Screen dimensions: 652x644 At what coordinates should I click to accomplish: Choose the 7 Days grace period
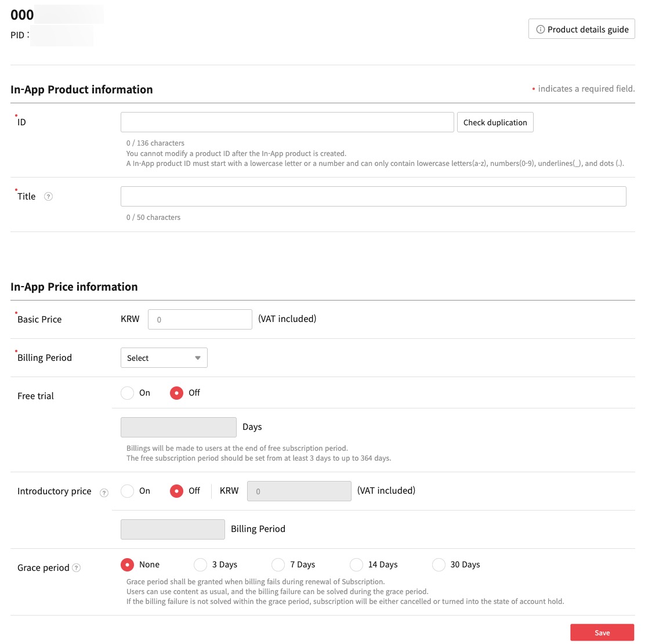278,565
